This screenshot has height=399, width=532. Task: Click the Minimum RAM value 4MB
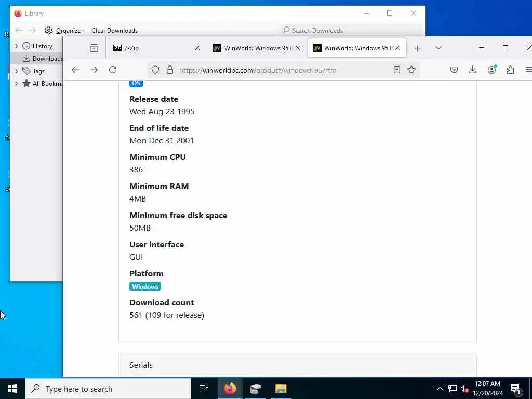[x=138, y=199]
